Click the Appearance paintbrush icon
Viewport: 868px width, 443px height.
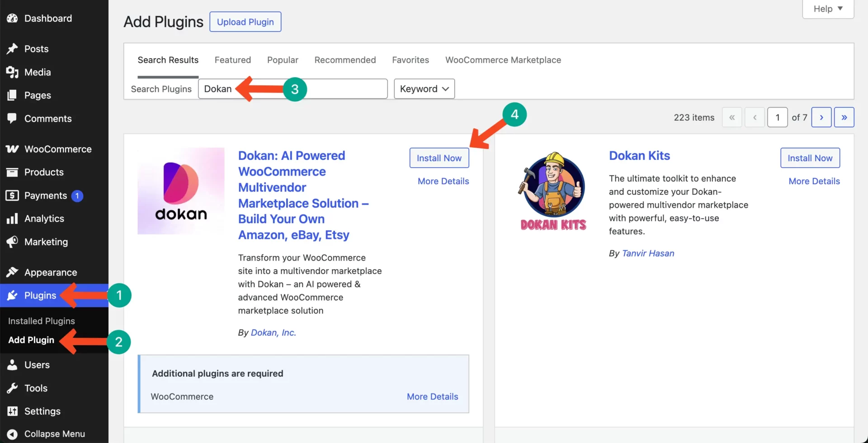(12, 272)
